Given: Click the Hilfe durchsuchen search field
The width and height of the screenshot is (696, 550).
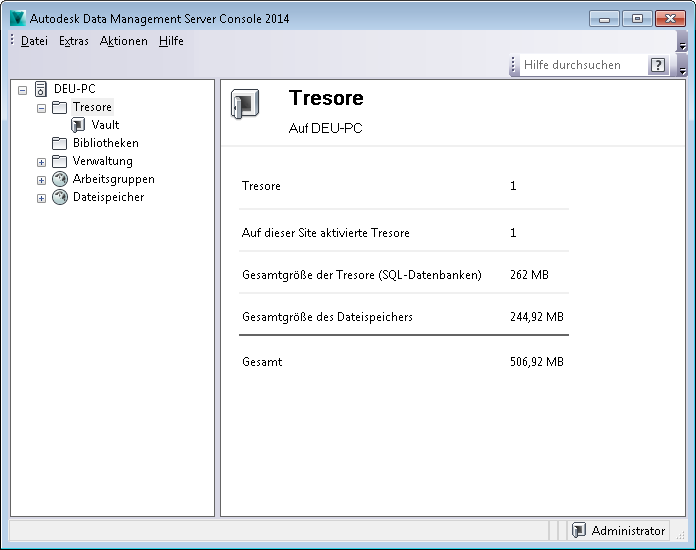Looking at the screenshot, I should pyautogui.click(x=584, y=65).
